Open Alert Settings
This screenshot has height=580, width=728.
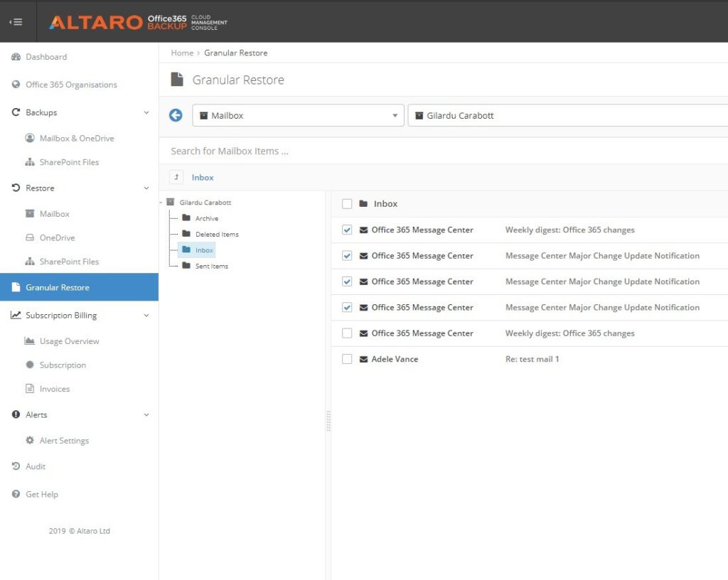coord(64,441)
